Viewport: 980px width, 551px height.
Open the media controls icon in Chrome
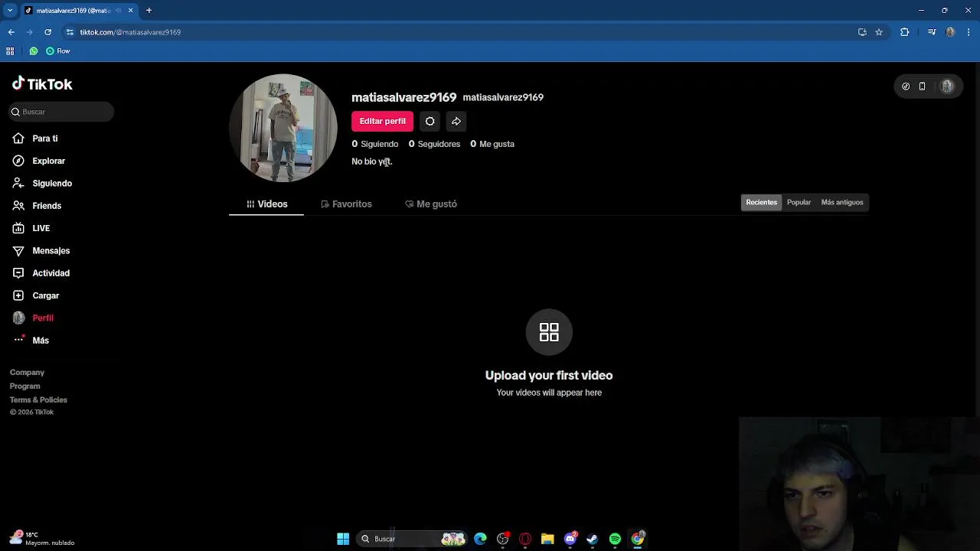[932, 32]
